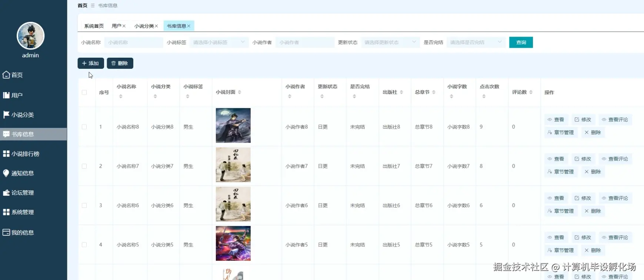Open 小说排行榜 in the sidebar
Viewport: 644px width, 280px height.
[21, 154]
